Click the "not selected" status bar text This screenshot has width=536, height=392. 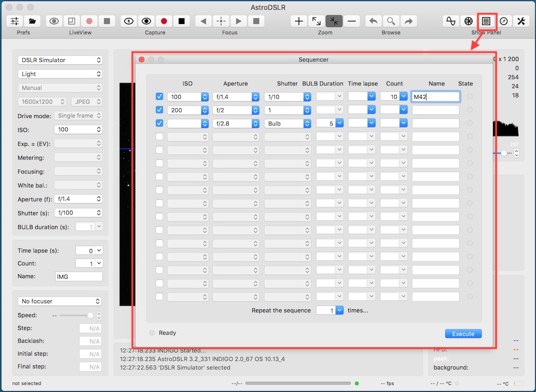pos(27,383)
